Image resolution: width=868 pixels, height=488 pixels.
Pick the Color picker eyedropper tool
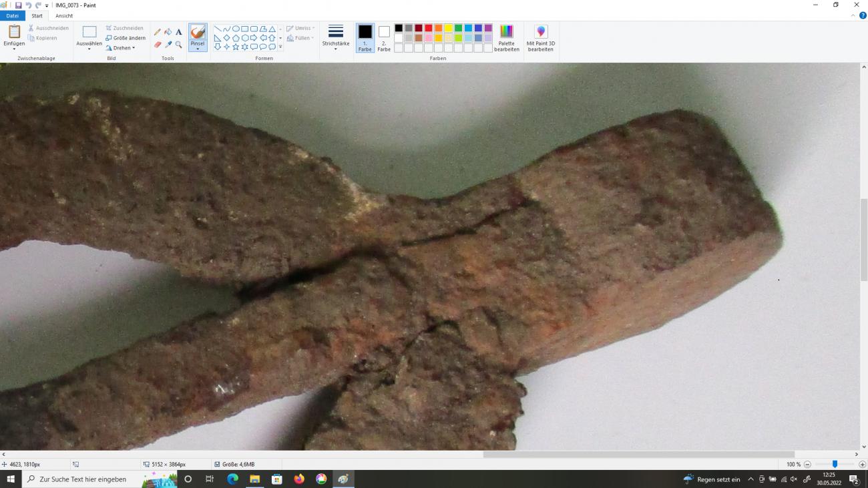pyautogui.click(x=168, y=45)
